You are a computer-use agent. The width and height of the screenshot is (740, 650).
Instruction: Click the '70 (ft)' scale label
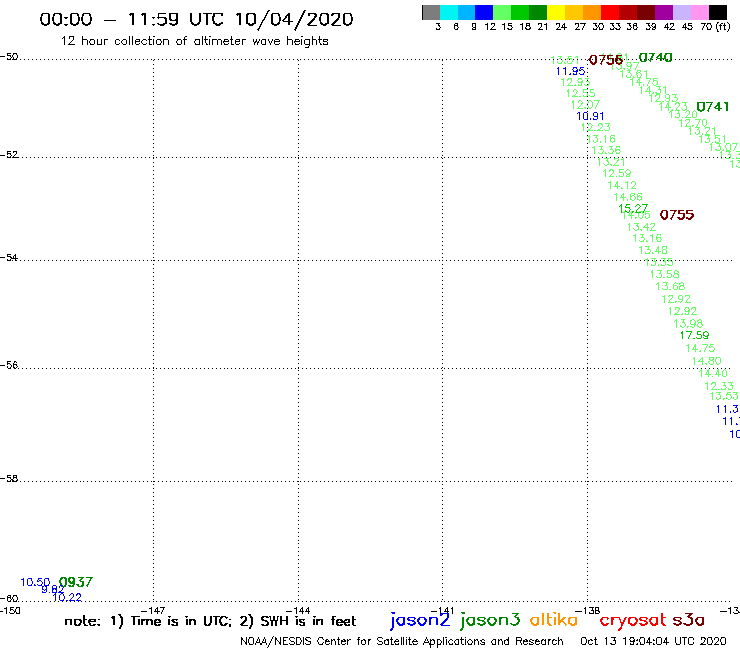click(715, 26)
